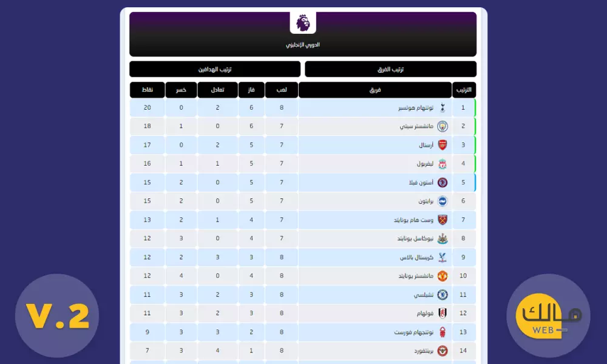
Task: Click the Liverpool club crest
Action: tap(442, 163)
